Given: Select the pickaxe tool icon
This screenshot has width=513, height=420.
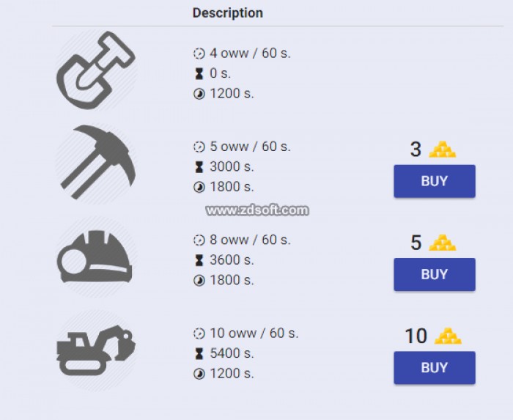Looking at the screenshot, I should [x=97, y=163].
